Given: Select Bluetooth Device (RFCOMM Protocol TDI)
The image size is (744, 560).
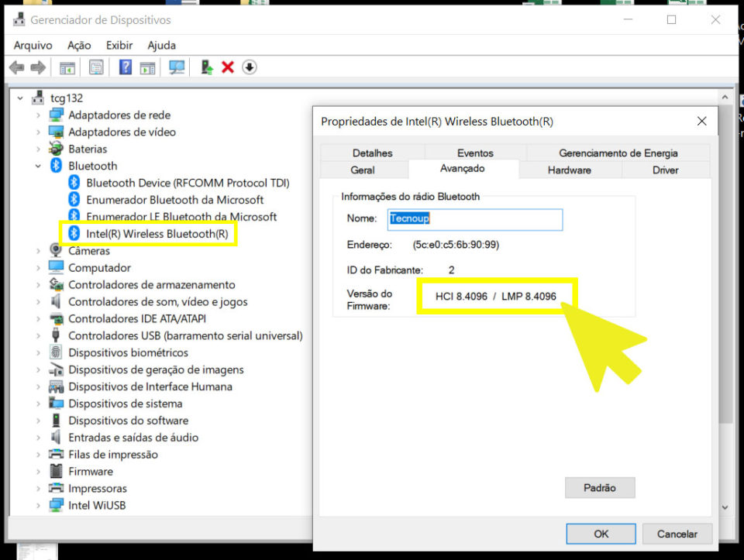Looking at the screenshot, I should 188,183.
